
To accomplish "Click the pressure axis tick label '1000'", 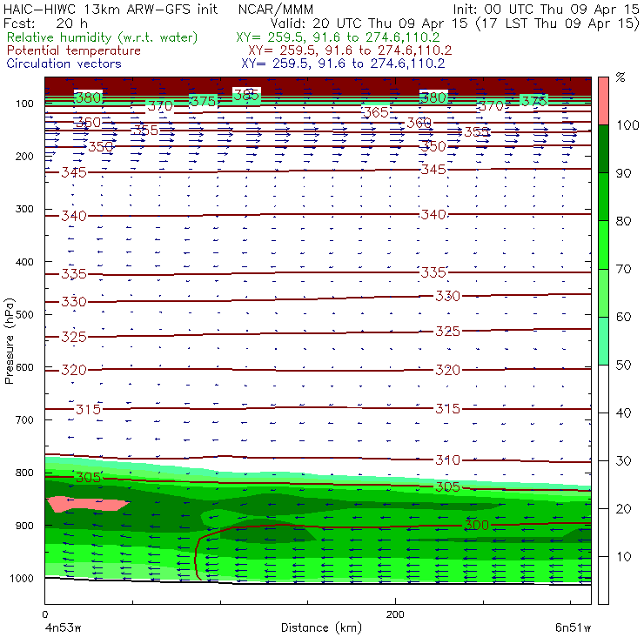I will pyautogui.click(x=22, y=578).
